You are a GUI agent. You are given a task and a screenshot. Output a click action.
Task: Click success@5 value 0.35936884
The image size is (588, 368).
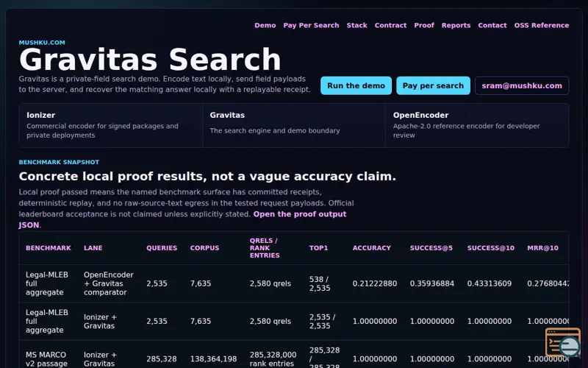(x=432, y=283)
